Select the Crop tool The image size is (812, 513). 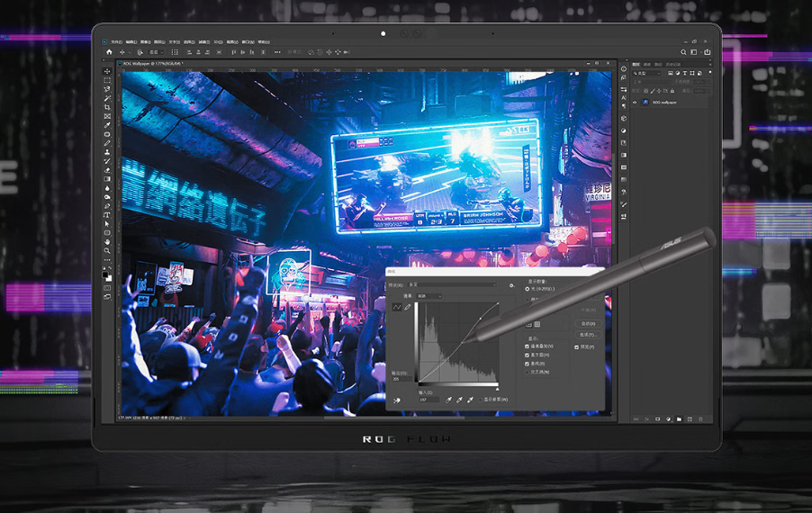coord(108,107)
